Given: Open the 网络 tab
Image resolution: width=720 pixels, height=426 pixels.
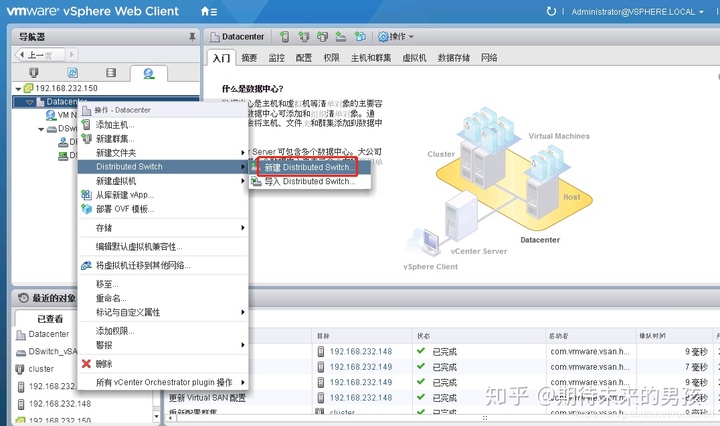Looking at the screenshot, I should (489, 58).
